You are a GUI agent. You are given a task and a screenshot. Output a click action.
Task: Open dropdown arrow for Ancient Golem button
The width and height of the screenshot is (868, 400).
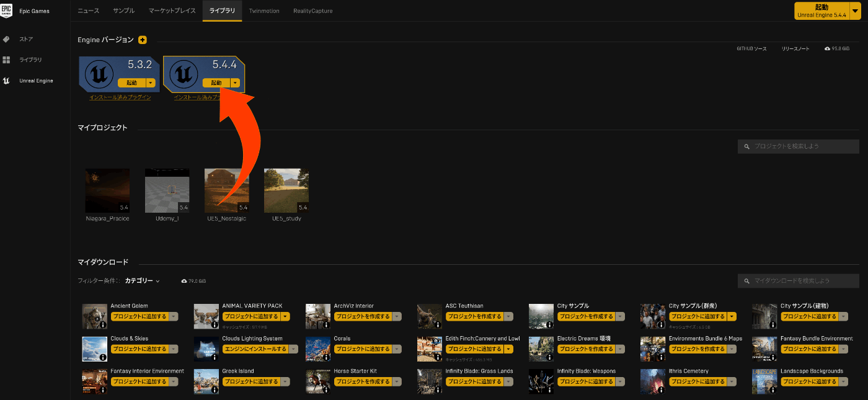(174, 316)
